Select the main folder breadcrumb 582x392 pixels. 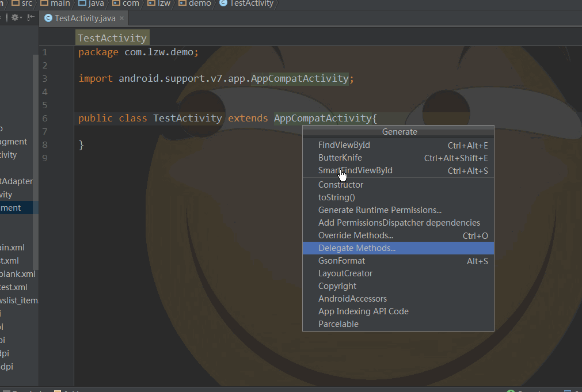pos(55,3)
